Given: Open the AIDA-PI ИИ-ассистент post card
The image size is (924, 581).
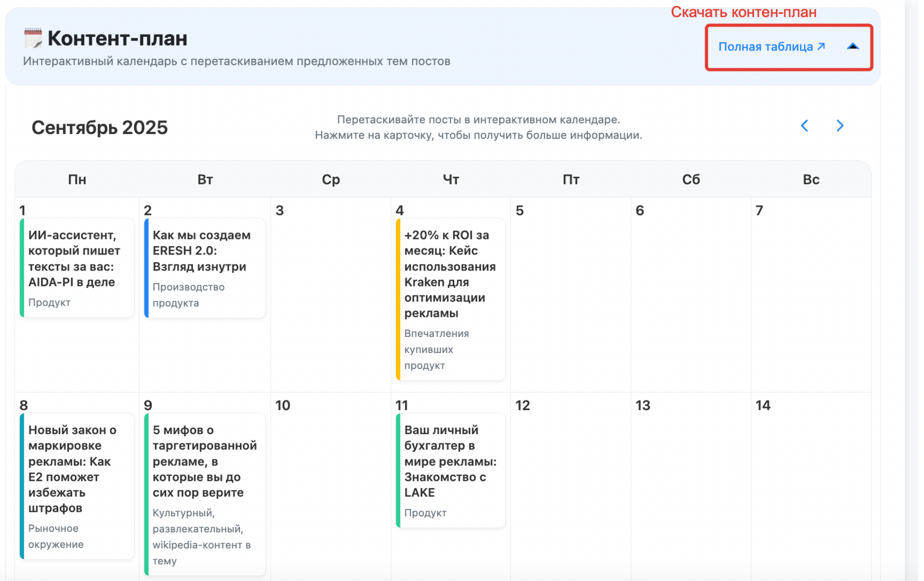Looking at the screenshot, I should 77,268.
